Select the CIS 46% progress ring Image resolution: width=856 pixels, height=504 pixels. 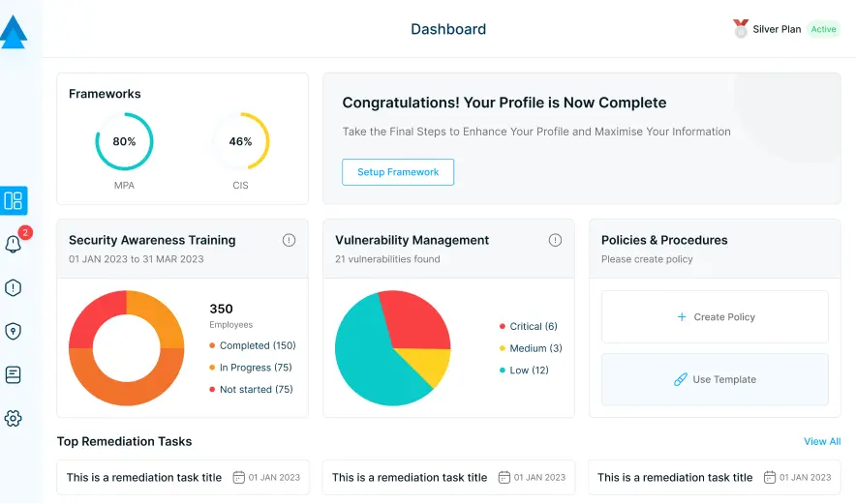tap(240, 141)
